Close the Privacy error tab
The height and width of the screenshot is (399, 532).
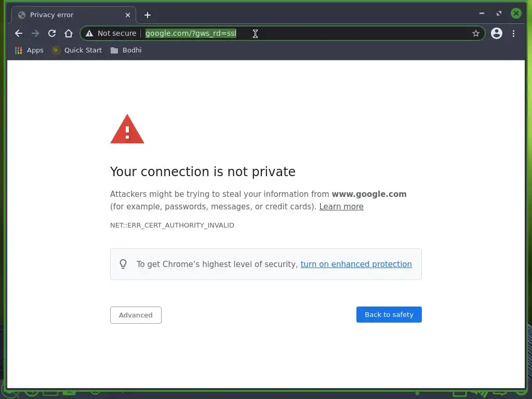pyautogui.click(x=128, y=15)
